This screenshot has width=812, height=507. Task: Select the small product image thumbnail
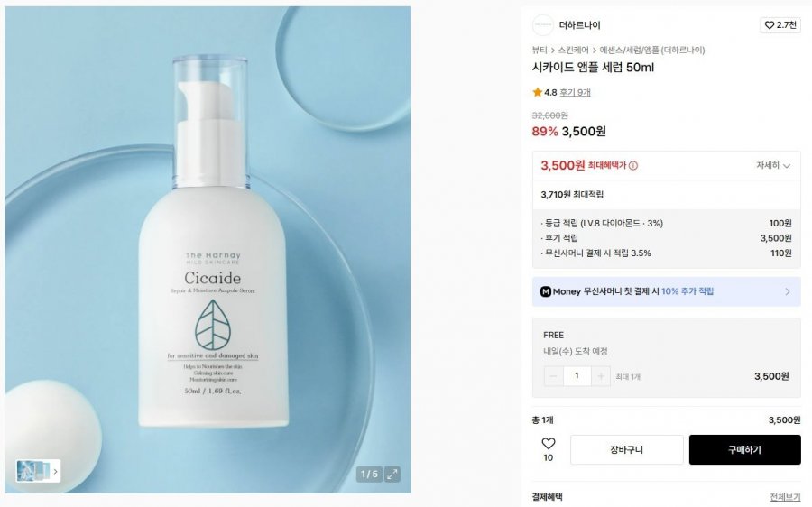tap(33, 471)
